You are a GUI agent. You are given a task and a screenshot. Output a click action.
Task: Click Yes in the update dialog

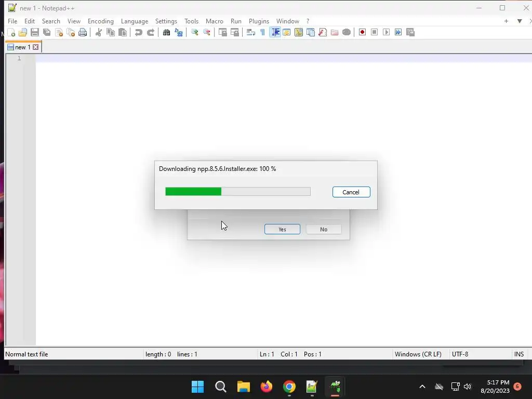pyautogui.click(x=282, y=229)
